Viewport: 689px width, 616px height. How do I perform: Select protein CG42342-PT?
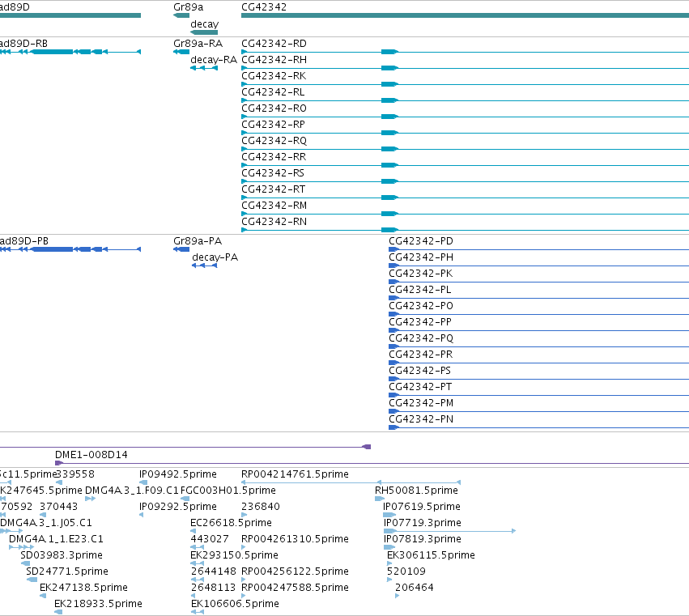(x=420, y=387)
